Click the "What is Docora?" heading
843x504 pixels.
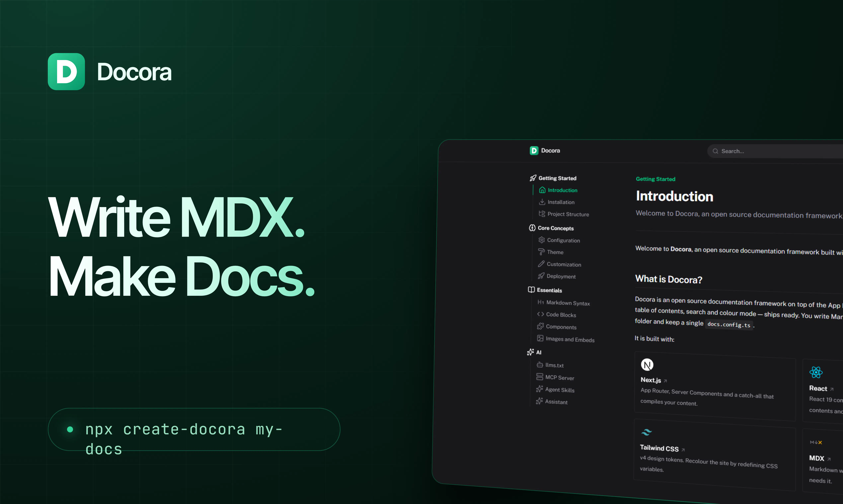[668, 279]
